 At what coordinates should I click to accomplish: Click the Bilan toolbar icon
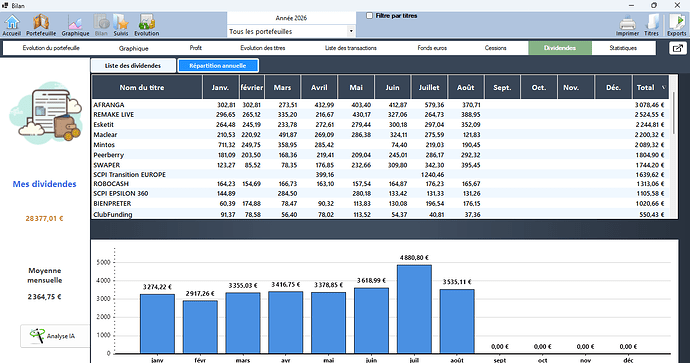101,25
